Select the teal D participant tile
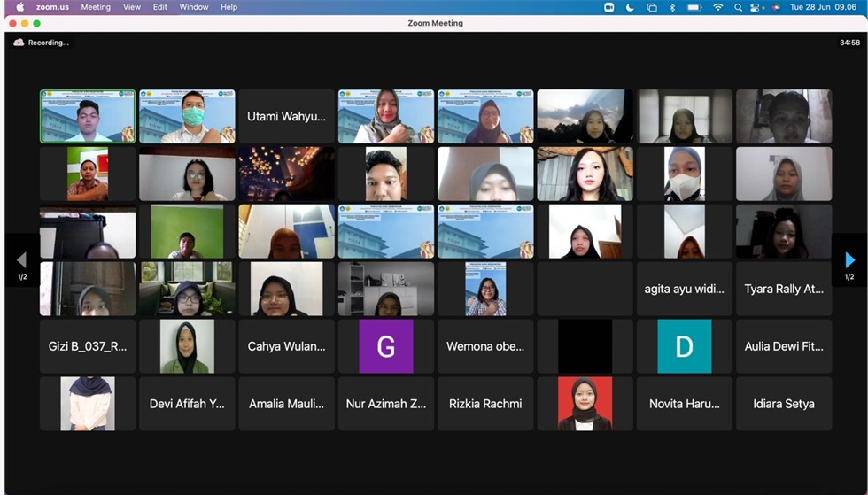Viewport: 868px width, 495px height. tap(684, 346)
